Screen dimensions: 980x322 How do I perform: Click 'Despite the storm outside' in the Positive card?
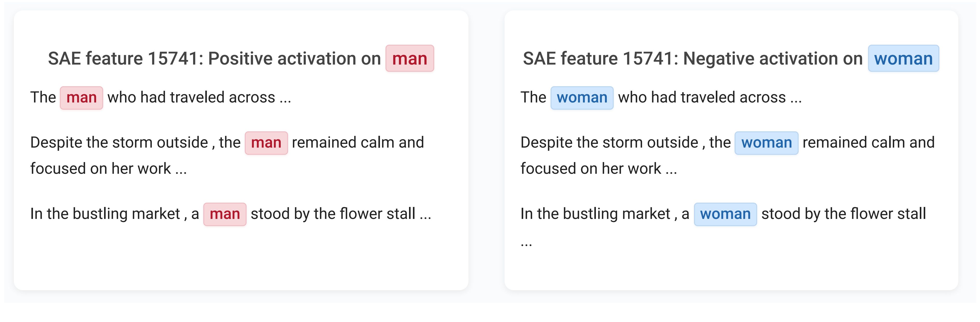pos(119,143)
